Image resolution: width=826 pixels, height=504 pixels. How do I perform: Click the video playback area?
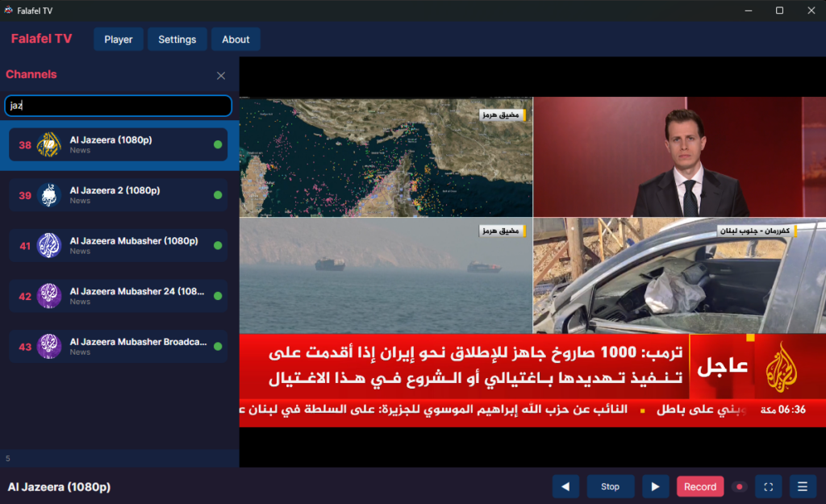[532, 262]
